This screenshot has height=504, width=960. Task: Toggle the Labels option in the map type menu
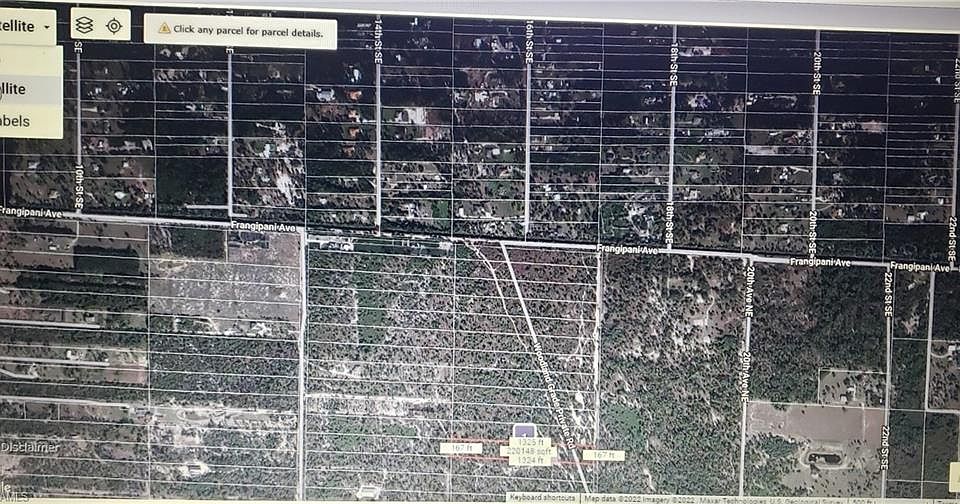click(x=31, y=121)
